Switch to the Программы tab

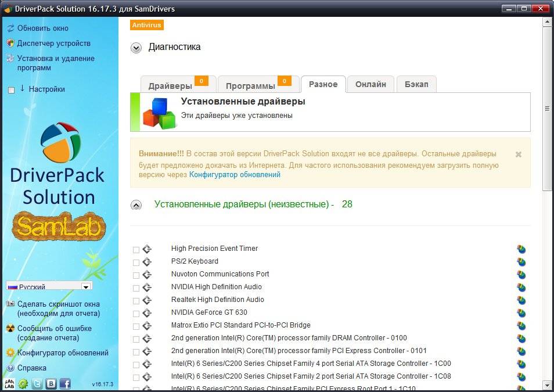click(258, 85)
